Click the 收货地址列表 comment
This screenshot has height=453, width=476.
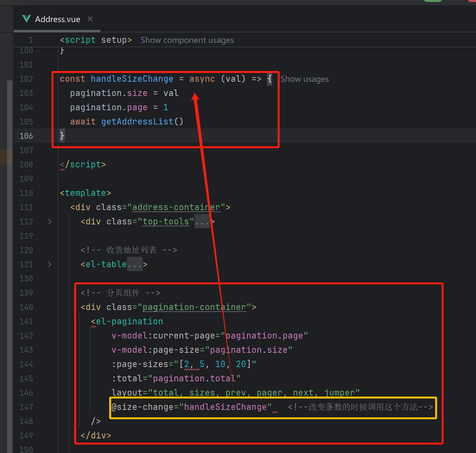[x=129, y=250]
